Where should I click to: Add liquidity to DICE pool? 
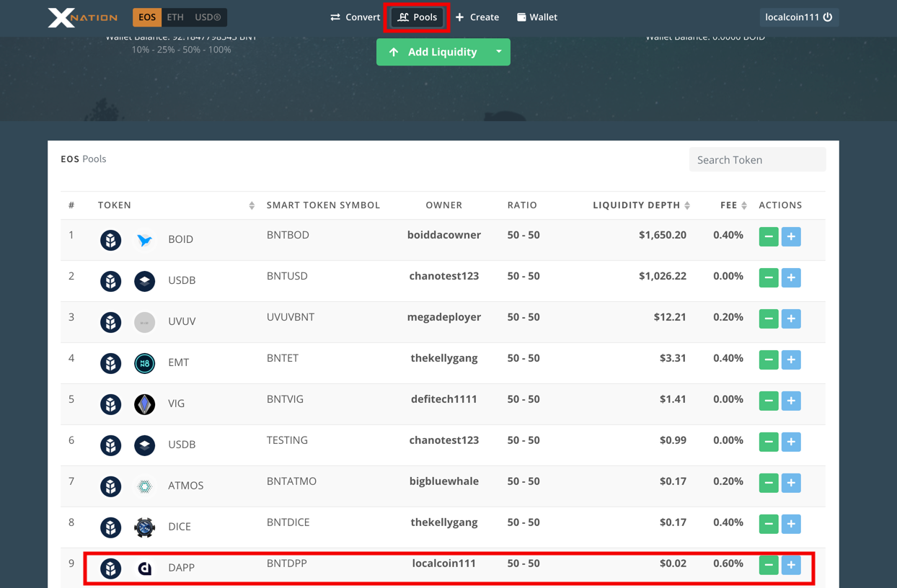(791, 524)
